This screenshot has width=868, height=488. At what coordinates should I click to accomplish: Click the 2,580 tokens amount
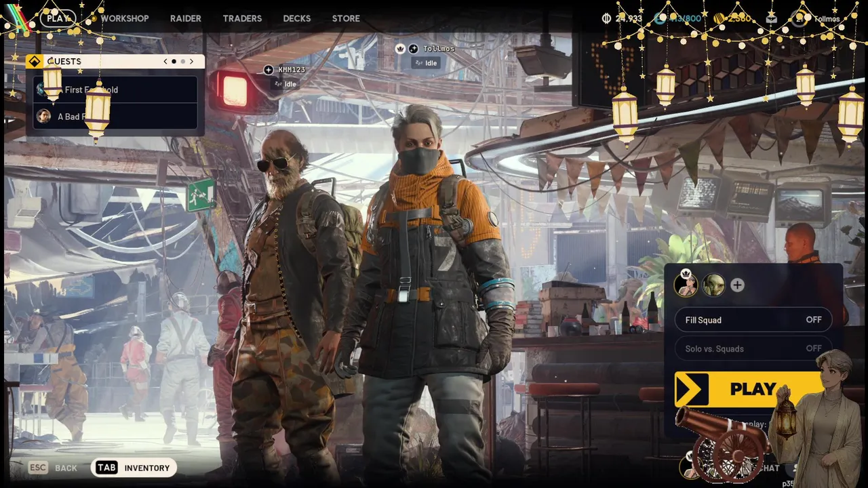click(x=739, y=19)
